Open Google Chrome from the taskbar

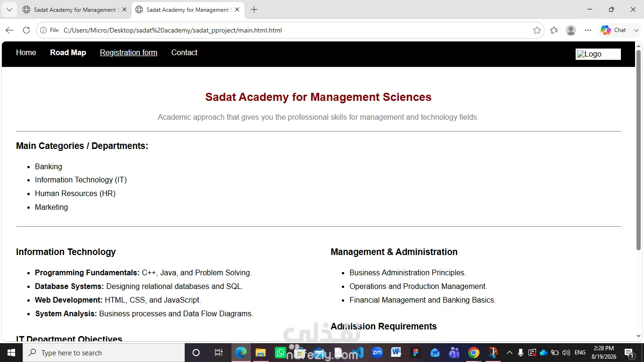click(x=474, y=353)
